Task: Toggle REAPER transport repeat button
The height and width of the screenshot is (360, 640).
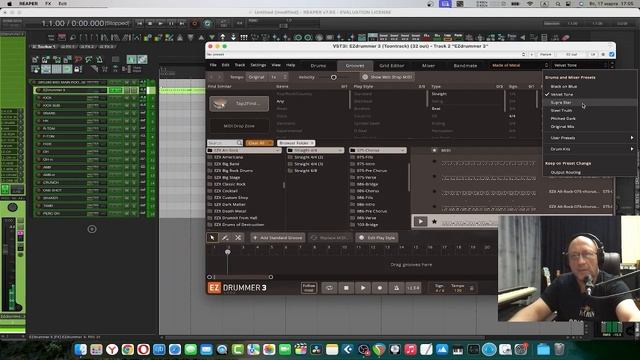Action: click(207, 24)
